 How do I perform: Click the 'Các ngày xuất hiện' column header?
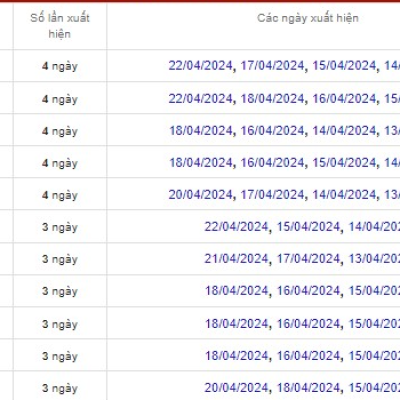point(308,18)
